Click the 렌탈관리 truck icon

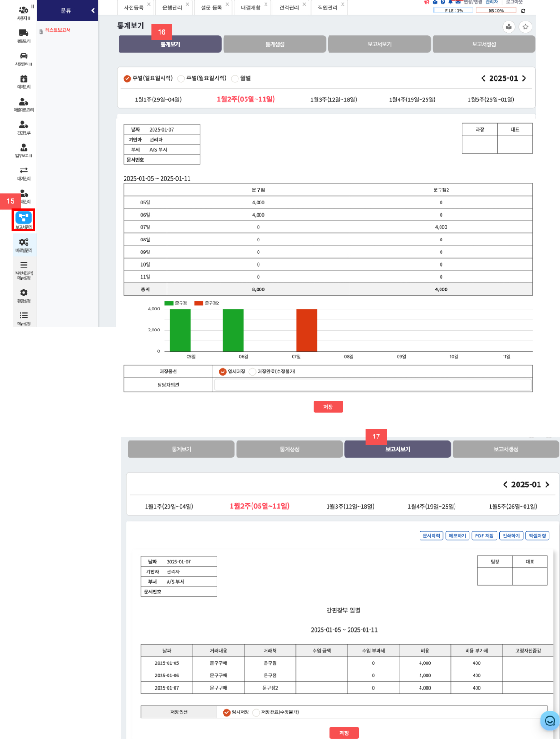[23, 33]
